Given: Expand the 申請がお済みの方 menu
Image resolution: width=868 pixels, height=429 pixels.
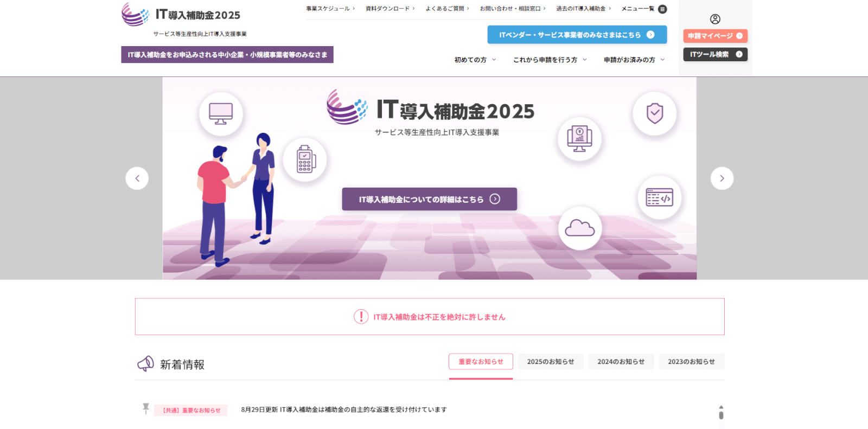Looking at the screenshot, I should [x=634, y=60].
